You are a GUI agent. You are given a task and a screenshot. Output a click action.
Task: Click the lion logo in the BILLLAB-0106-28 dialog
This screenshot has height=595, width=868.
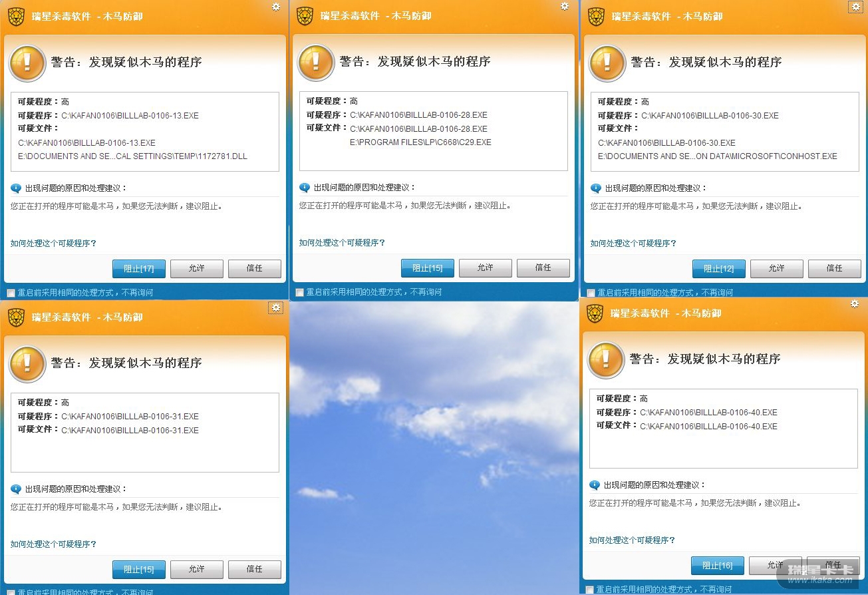point(305,15)
